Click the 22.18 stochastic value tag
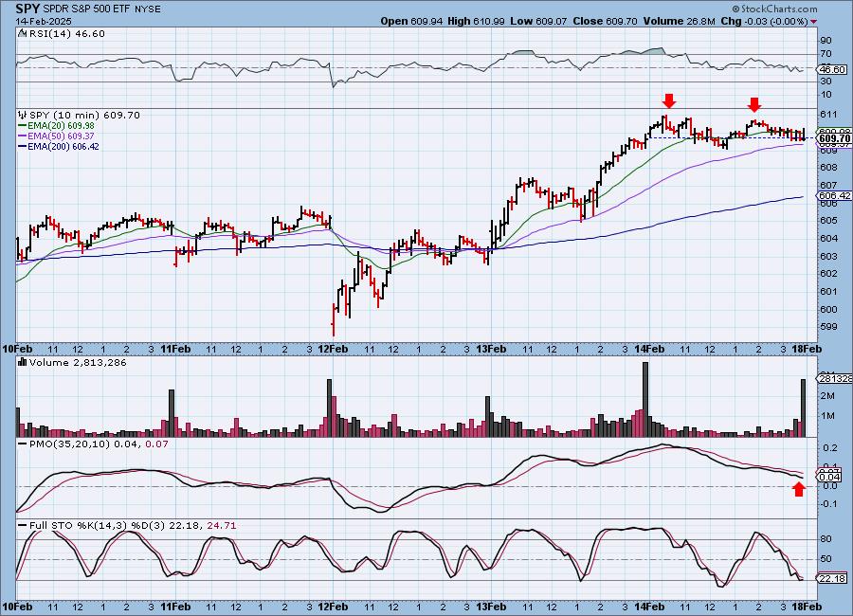Image resolution: width=853 pixels, height=616 pixels. pos(832,578)
